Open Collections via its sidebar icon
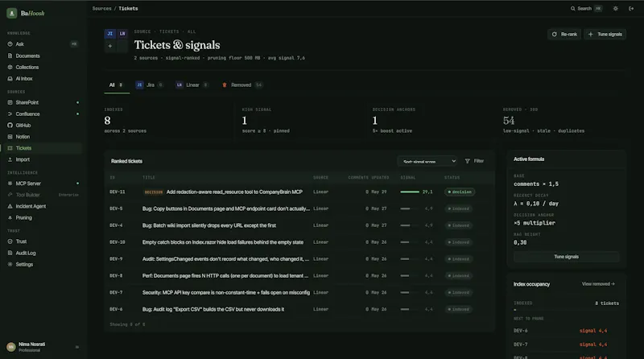644x359 pixels. pyautogui.click(x=10, y=67)
